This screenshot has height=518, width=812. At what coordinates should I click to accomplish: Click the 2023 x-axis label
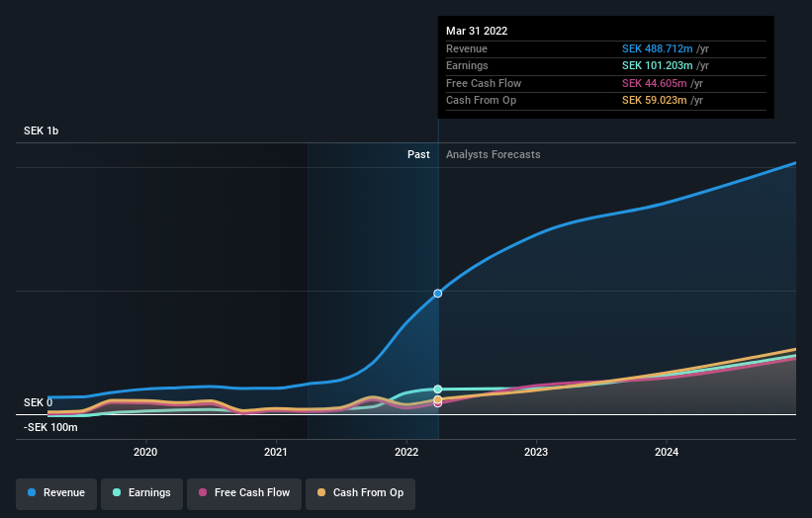536,452
